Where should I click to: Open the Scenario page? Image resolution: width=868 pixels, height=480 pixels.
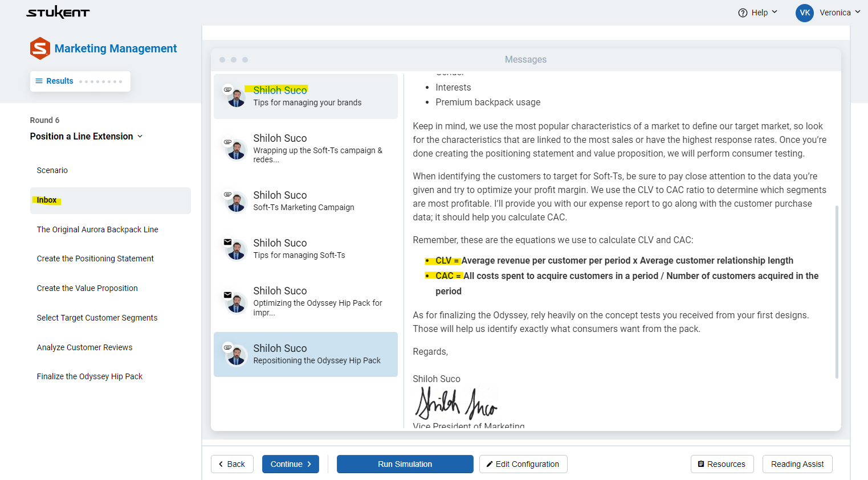52,170
